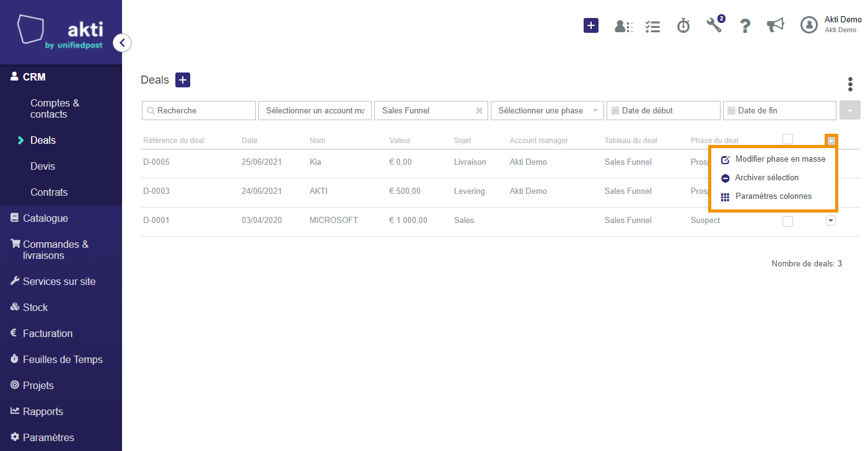Open the contacts list icon in top bar
This screenshot has height=451, width=868.
[x=623, y=26]
